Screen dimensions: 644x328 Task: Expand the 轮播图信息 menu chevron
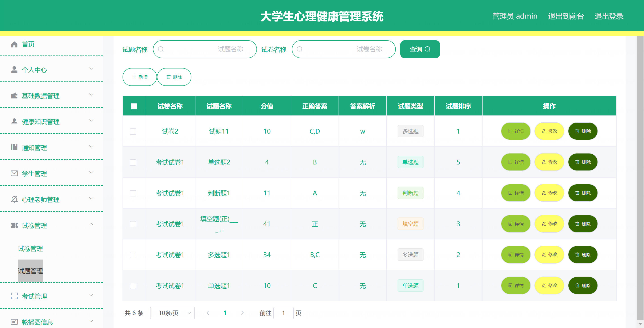(91, 321)
